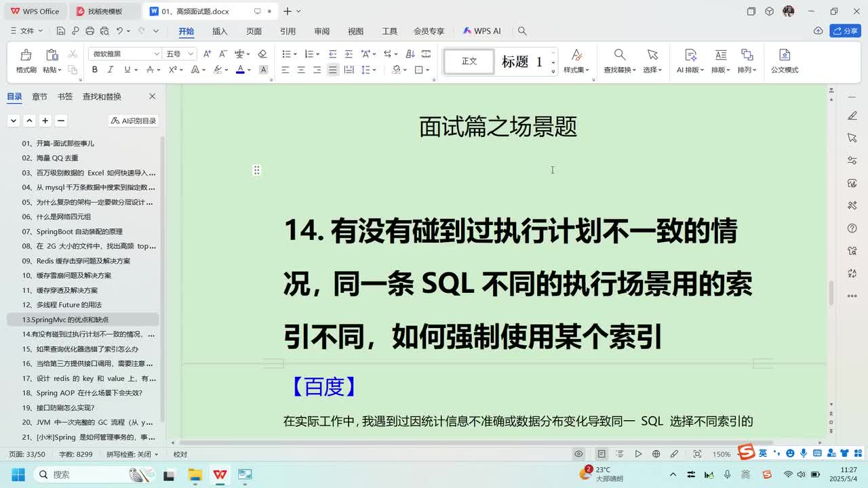Click the 文件 File menu
The width and height of the screenshot is (868, 488).
tap(26, 31)
